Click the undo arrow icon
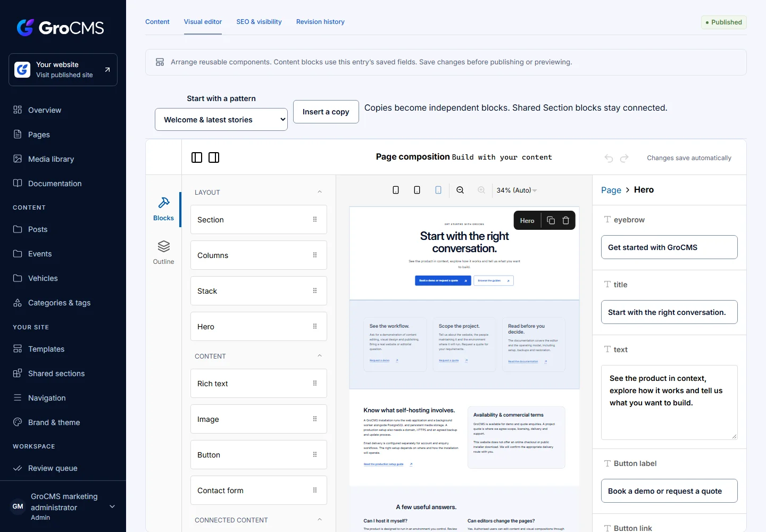The image size is (766, 532). point(609,158)
